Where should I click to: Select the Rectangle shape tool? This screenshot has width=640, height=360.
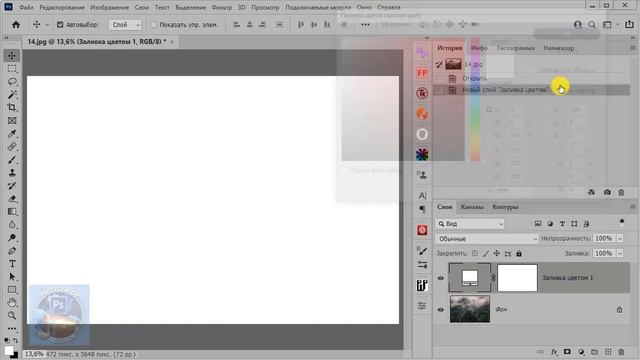(12, 290)
